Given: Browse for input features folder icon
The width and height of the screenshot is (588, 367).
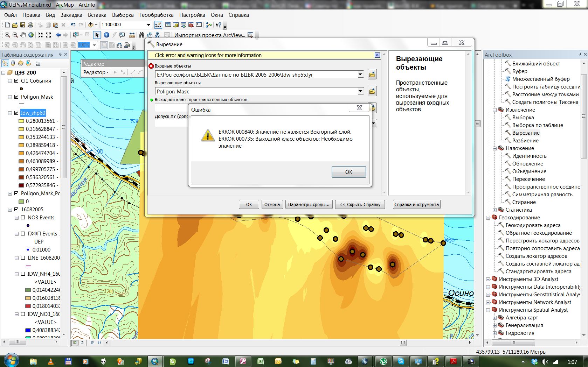Looking at the screenshot, I should (x=372, y=75).
